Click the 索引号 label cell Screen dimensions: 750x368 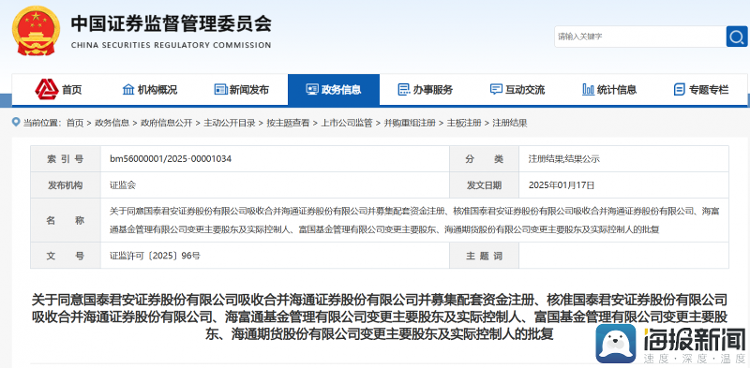[x=66, y=159]
